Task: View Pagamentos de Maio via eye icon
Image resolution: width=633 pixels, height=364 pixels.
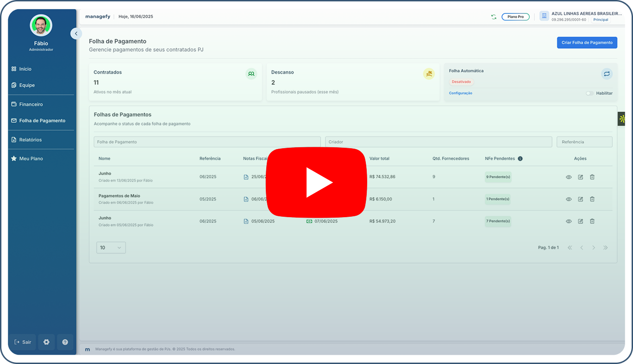Action: point(569,199)
